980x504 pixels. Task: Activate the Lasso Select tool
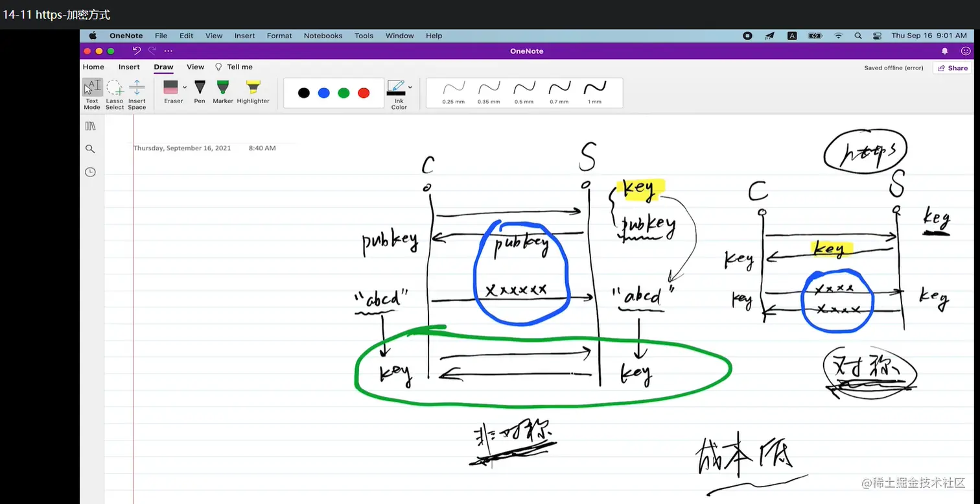click(115, 94)
